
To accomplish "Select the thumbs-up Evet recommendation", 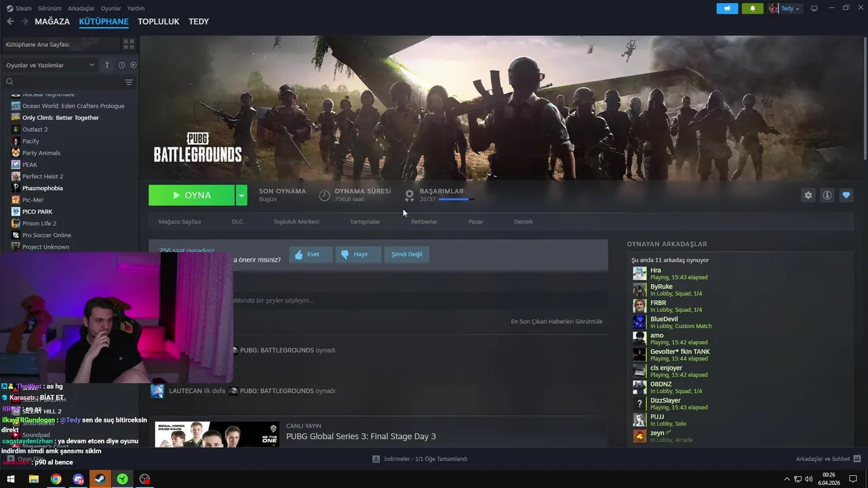I will tap(311, 254).
